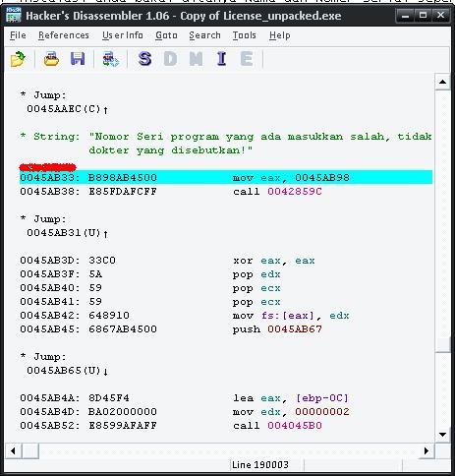Click the grayed M toolbar icon

[x=196, y=59]
